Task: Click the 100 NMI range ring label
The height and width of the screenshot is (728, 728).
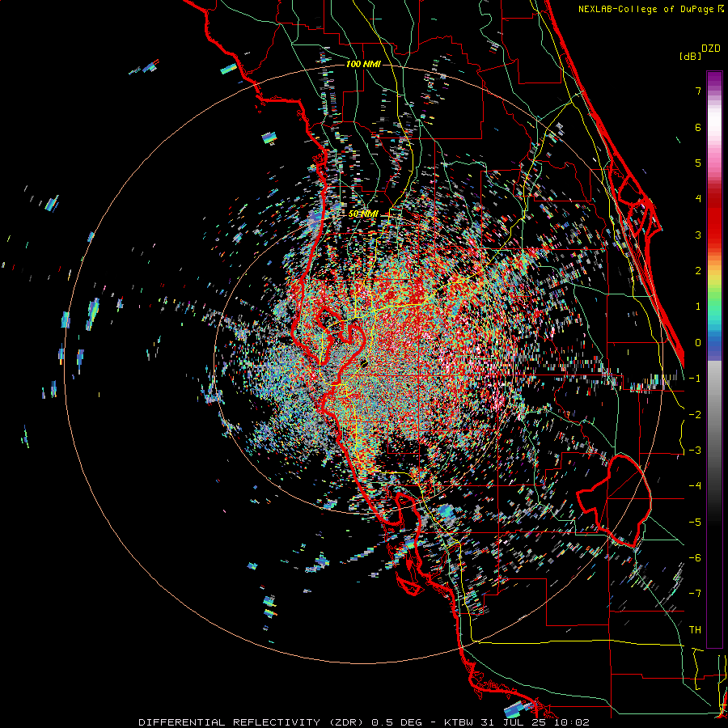Action: [x=363, y=64]
